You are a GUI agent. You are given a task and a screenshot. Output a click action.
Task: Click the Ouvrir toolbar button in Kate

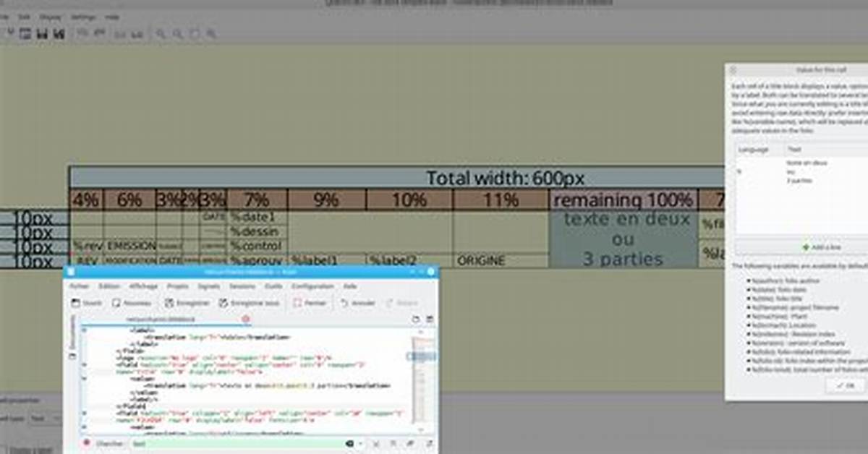[x=88, y=303]
